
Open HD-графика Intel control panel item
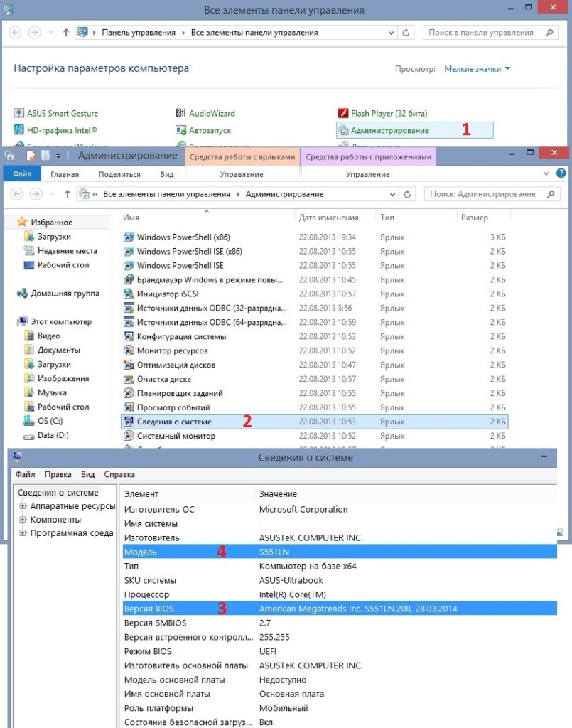point(55,130)
